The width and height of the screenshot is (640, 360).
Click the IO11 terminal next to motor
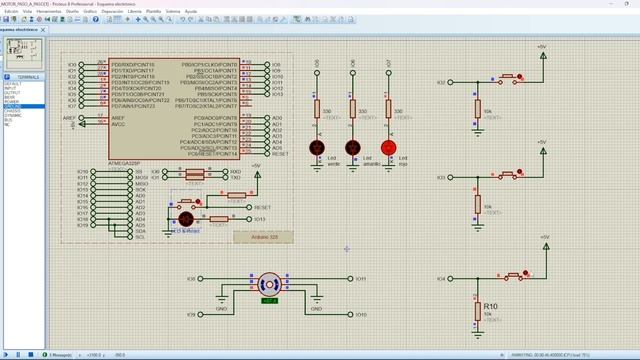[350, 279]
